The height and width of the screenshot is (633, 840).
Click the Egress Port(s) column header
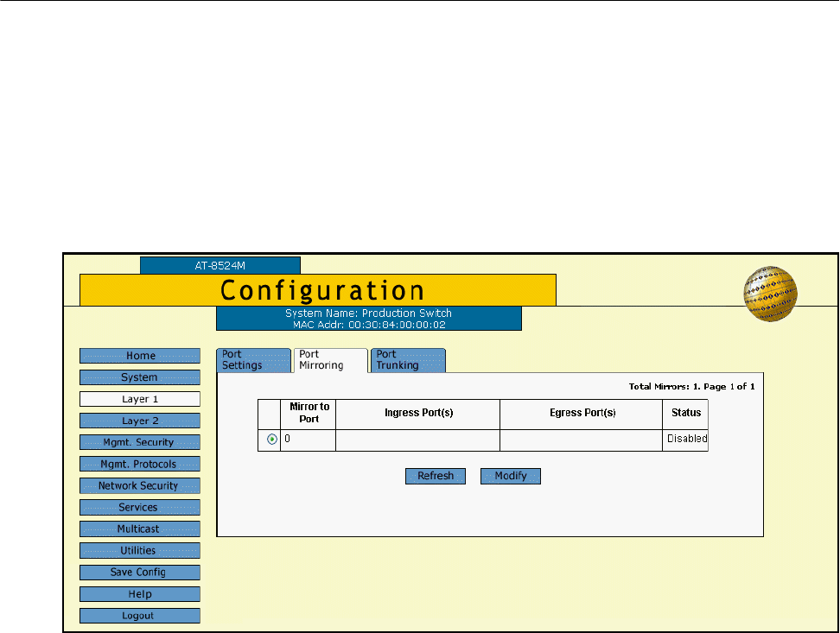click(x=582, y=413)
